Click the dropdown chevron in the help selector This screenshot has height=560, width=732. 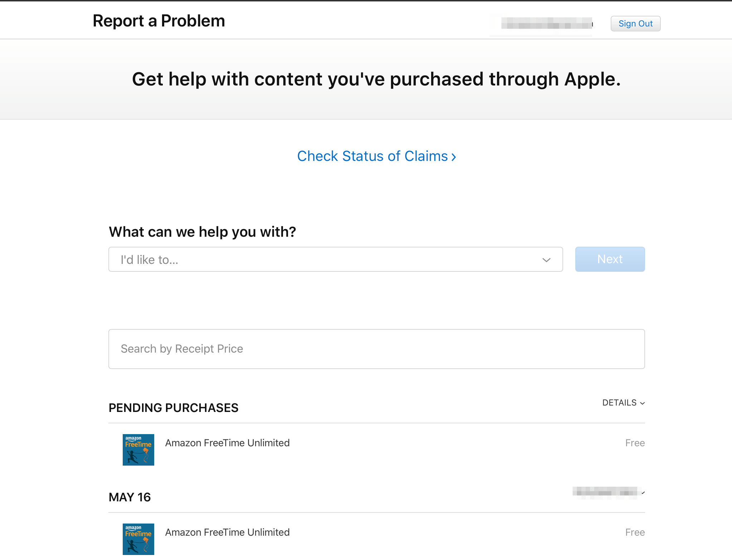coord(546,260)
